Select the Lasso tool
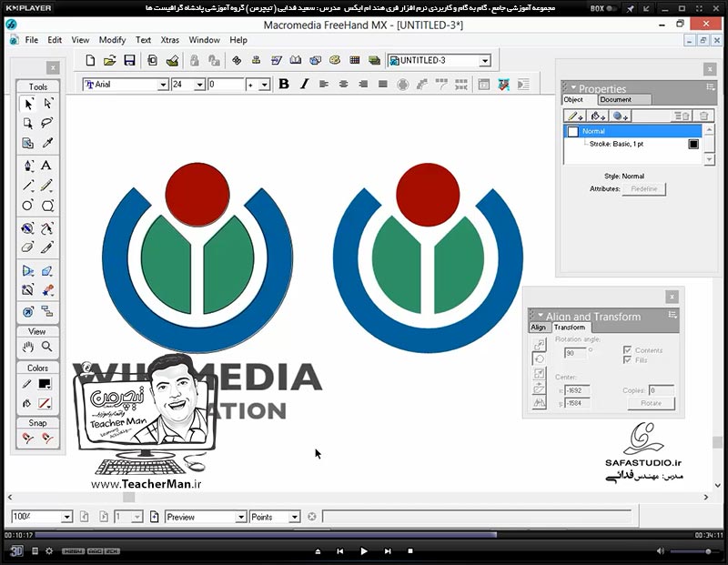Image resolution: width=728 pixels, height=565 pixels. point(47,123)
